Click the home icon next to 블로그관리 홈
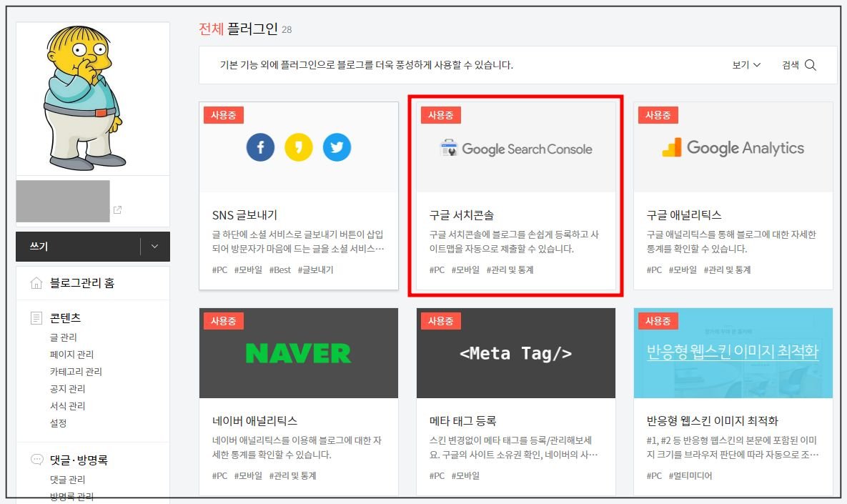 click(x=36, y=283)
